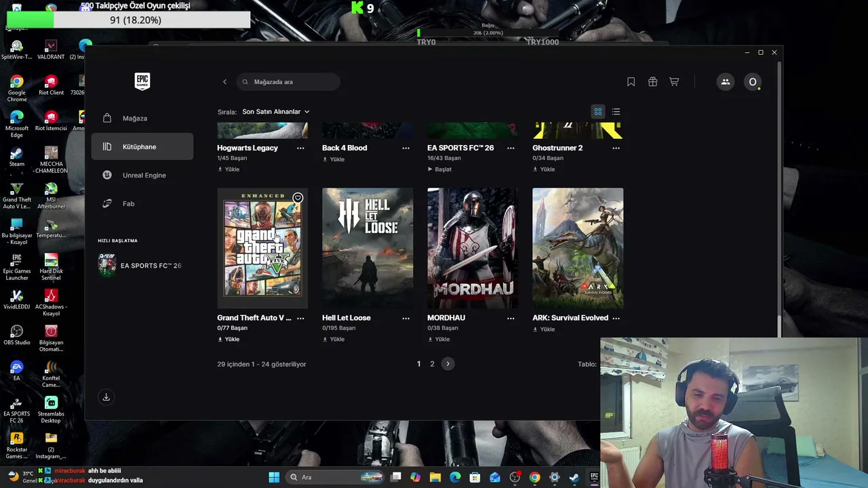868x488 pixels.
Task: Install Ghostrunner 2 via Yükle
Action: 544,169
